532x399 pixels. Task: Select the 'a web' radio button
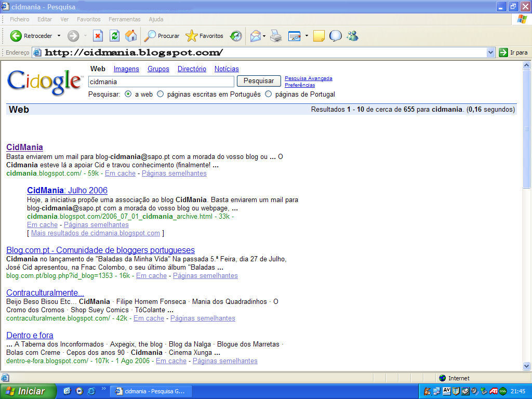coord(128,94)
